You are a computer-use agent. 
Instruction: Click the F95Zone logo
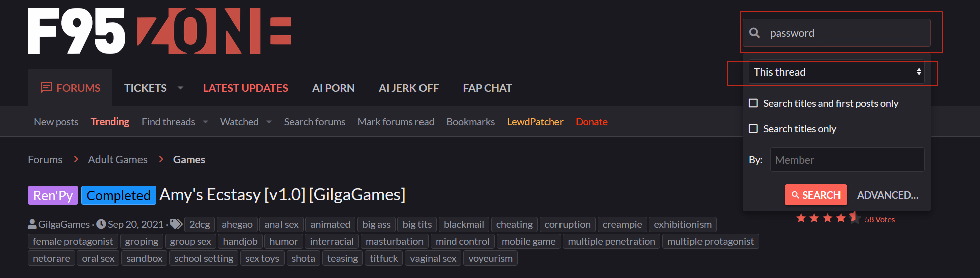[159, 31]
